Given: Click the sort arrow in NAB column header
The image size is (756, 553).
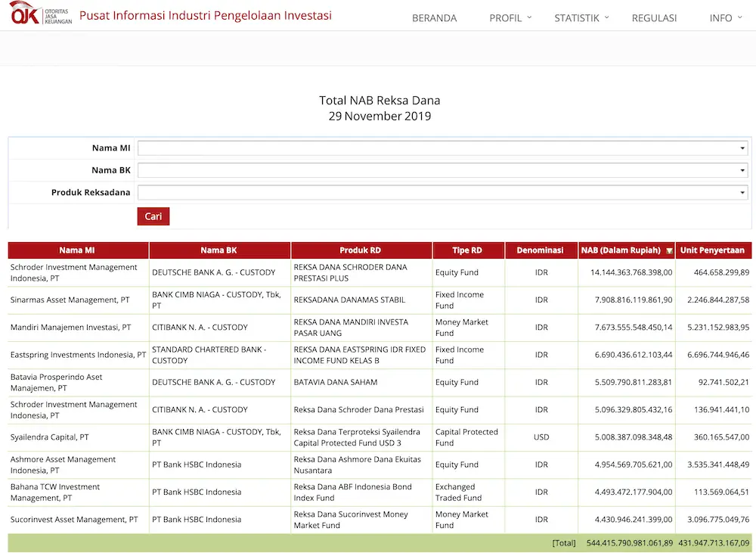Looking at the screenshot, I should 669,250.
